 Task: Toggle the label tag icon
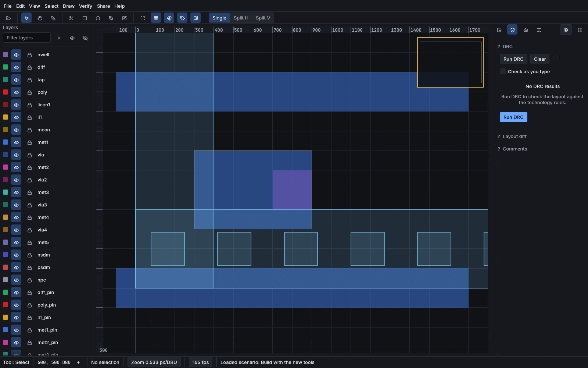tap(182, 18)
